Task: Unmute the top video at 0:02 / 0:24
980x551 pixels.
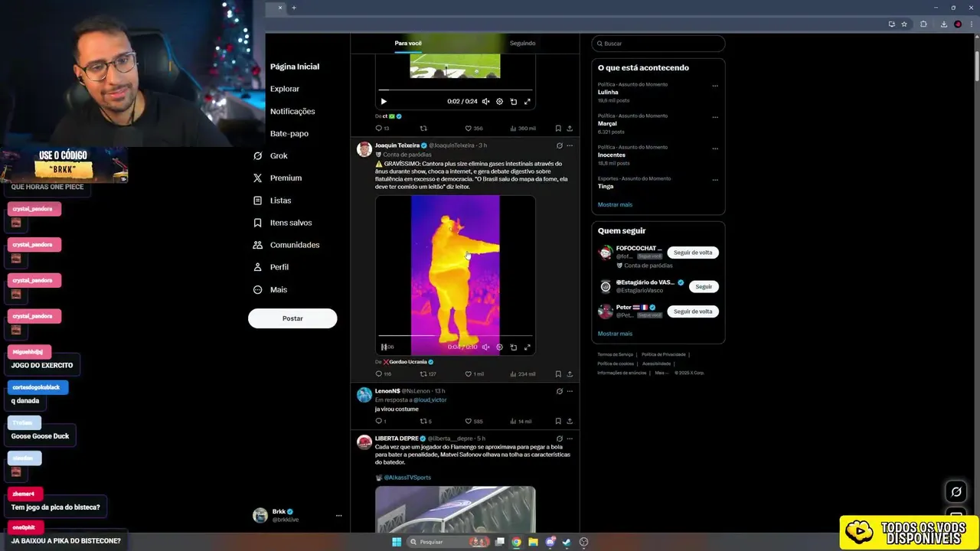Action: (485, 101)
